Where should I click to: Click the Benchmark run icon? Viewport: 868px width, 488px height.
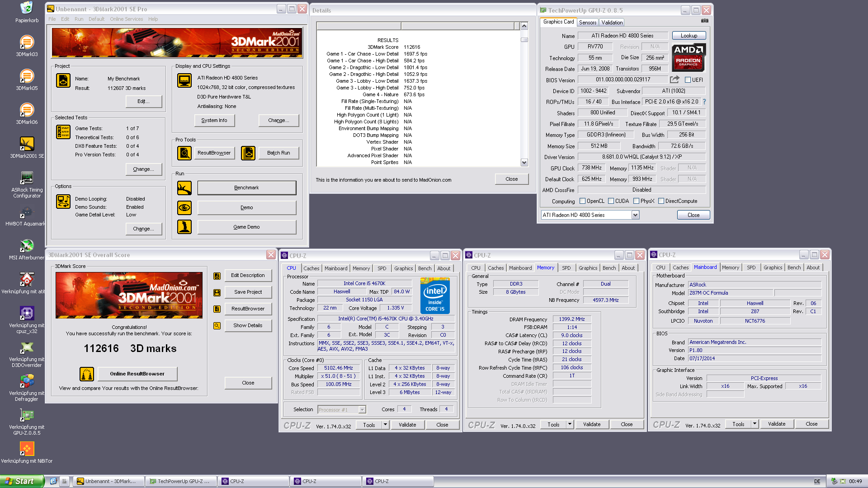pyautogui.click(x=184, y=188)
